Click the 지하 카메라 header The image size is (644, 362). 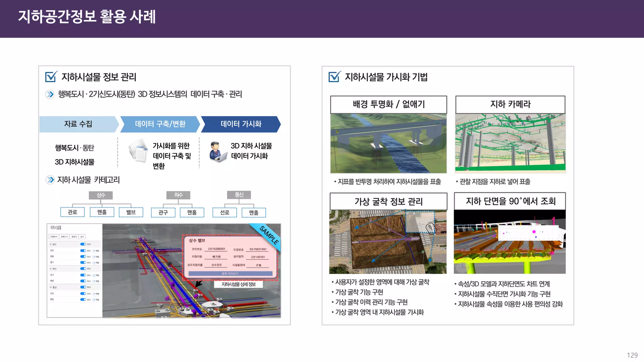(510, 104)
